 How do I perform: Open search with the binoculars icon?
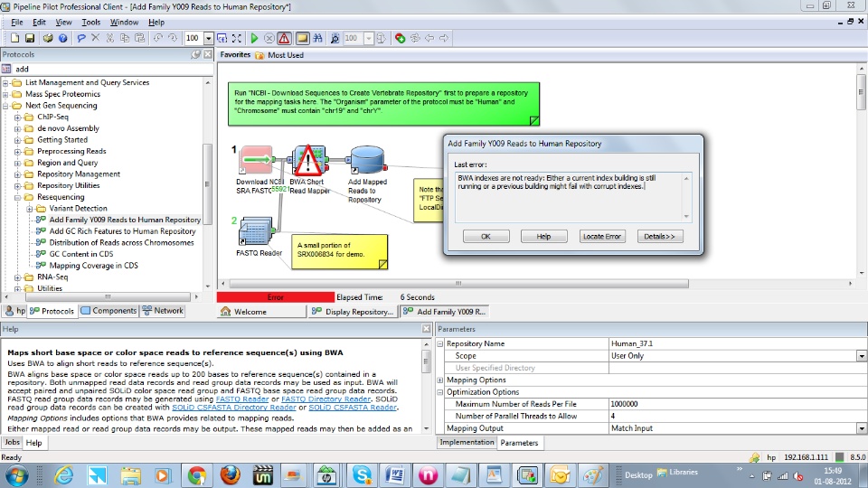[x=317, y=38]
